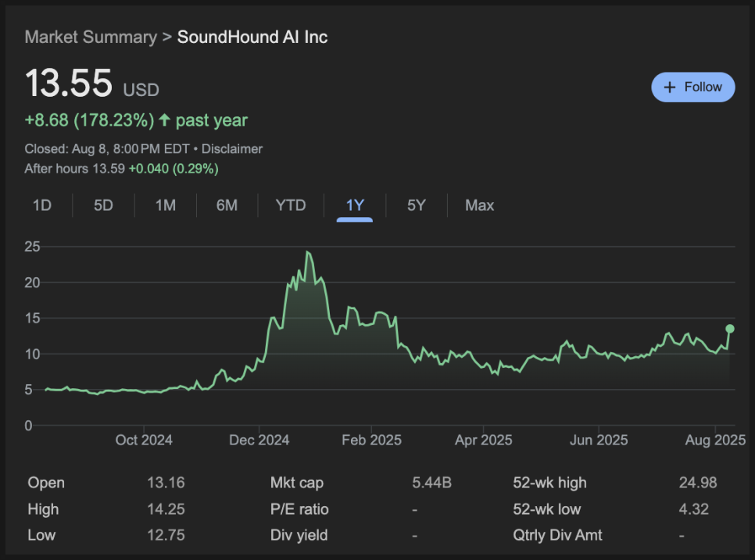
Task: Click the latest price dot on chart
Action: coord(730,329)
